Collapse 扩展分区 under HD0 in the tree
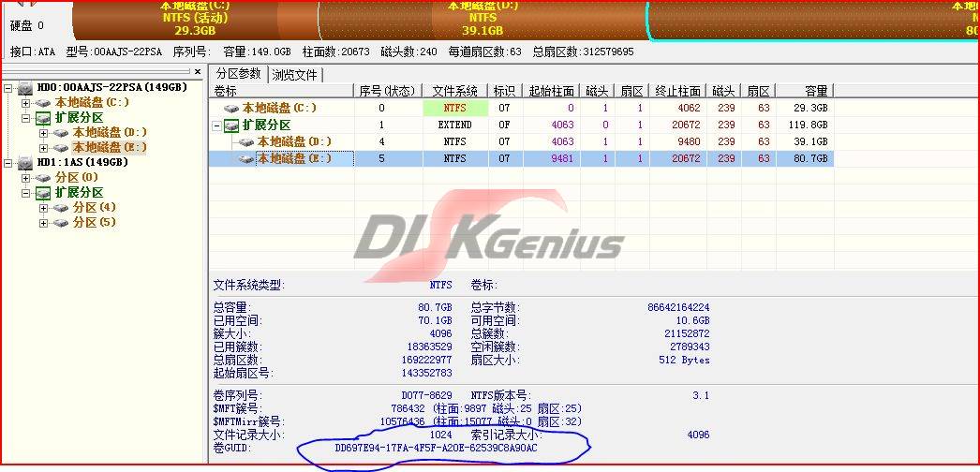Viewport: 980px width, 472px height. coord(25,117)
